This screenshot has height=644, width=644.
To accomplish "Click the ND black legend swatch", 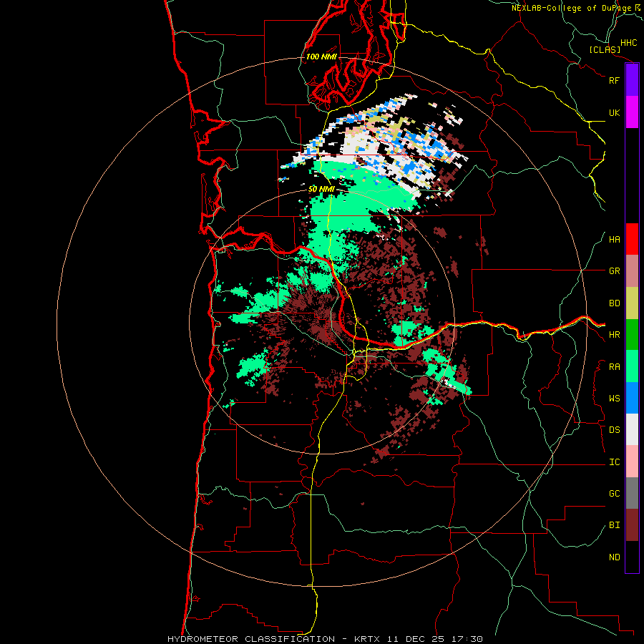I will click(x=632, y=557).
